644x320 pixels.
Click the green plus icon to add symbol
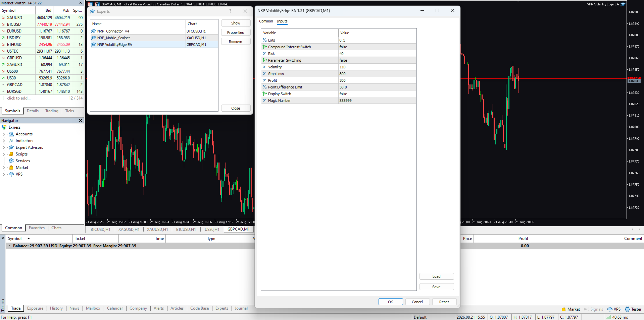(x=3, y=98)
